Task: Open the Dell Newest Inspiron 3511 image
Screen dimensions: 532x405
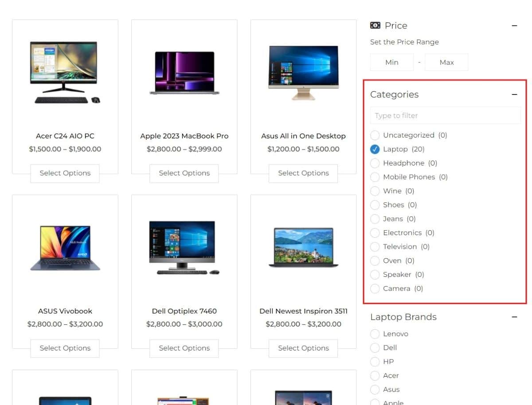Action: [304, 248]
